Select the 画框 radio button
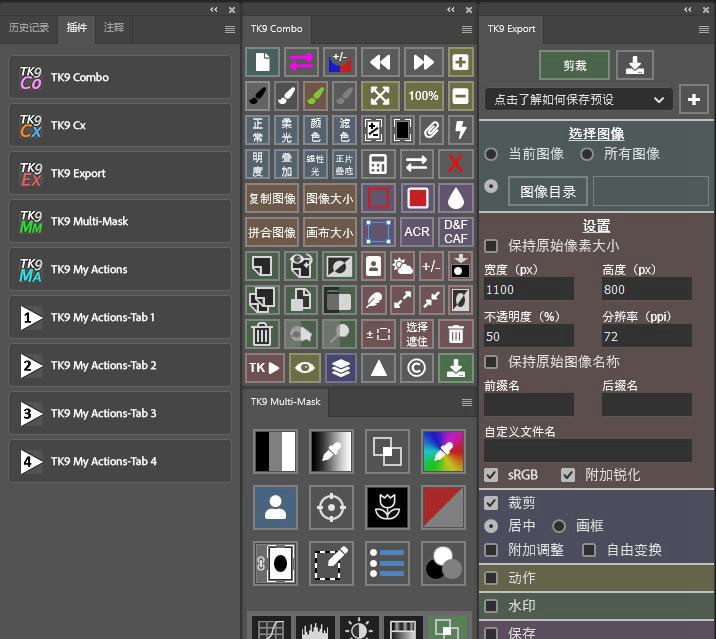716x639 pixels. pyautogui.click(x=559, y=527)
